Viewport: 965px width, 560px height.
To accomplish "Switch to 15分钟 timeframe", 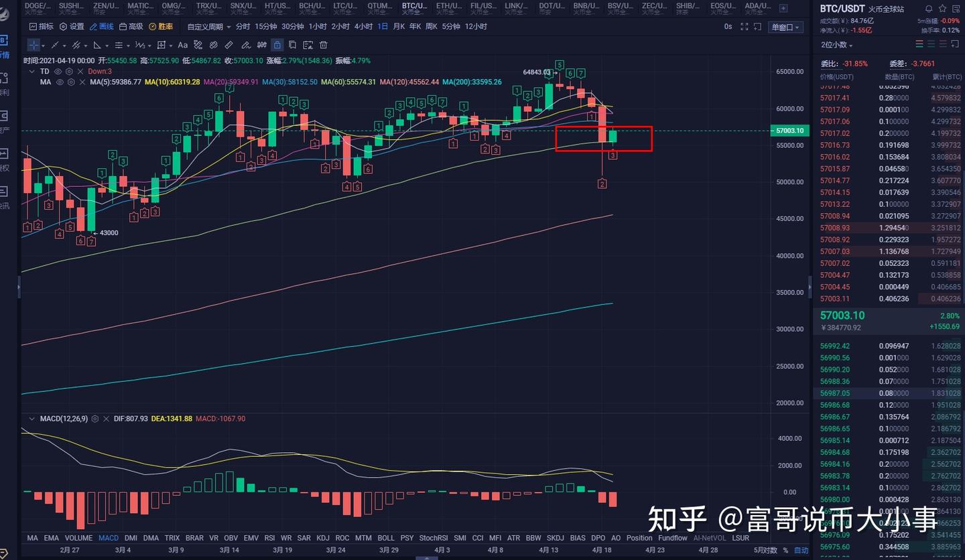I will pyautogui.click(x=265, y=27).
